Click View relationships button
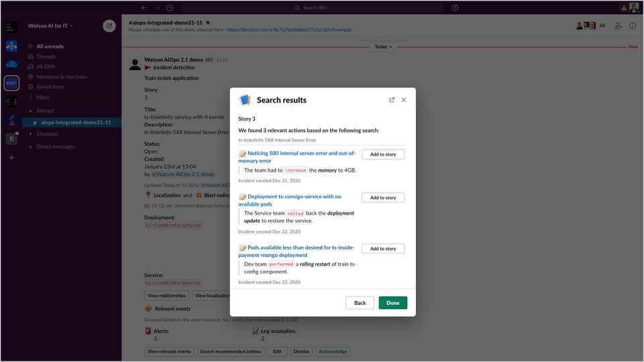Viewport: 644px width, 362px height. click(166, 296)
